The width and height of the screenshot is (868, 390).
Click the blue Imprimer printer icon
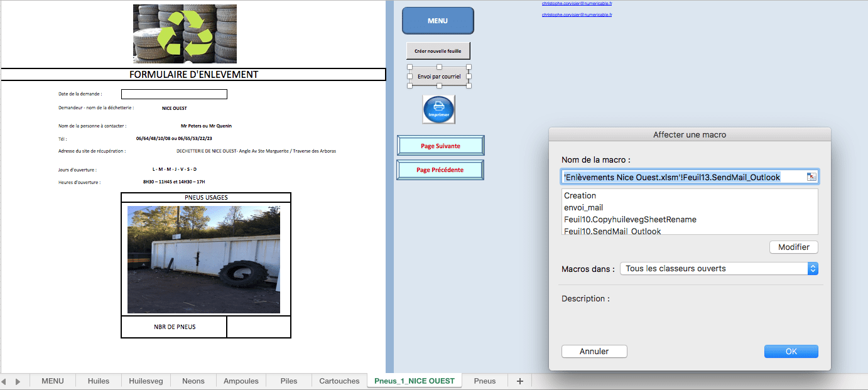pyautogui.click(x=438, y=109)
